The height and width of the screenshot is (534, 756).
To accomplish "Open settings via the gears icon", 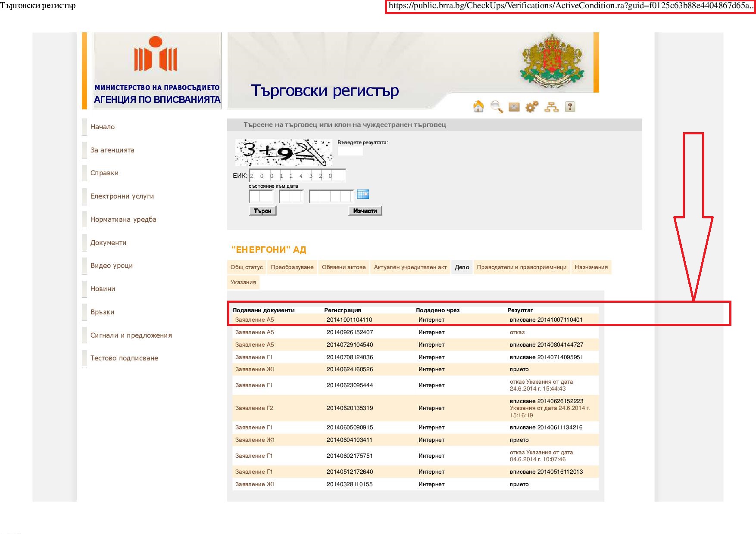I will coord(532,106).
